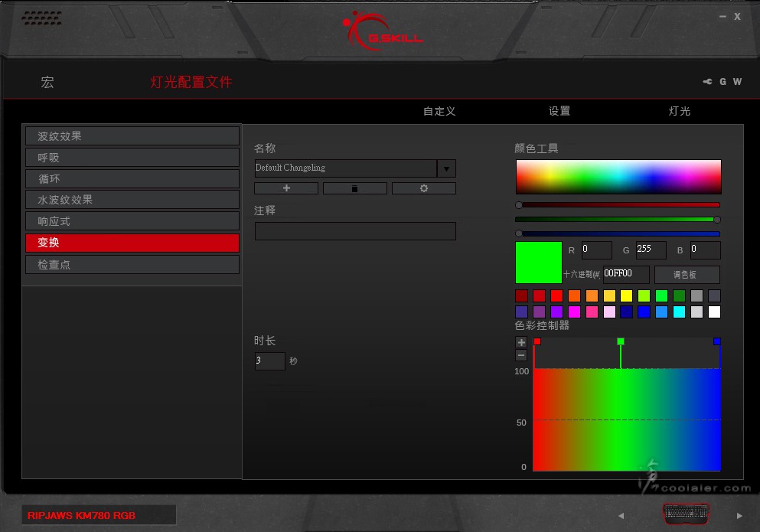Choose the orange swatch
This screenshot has height=532, width=760.
pyautogui.click(x=574, y=295)
